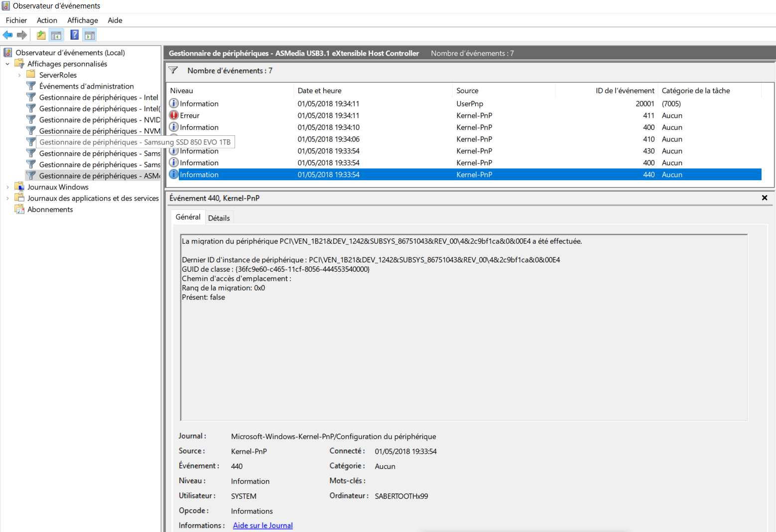
Task: Expand the Journaux Windows node
Action: point(7,187)
